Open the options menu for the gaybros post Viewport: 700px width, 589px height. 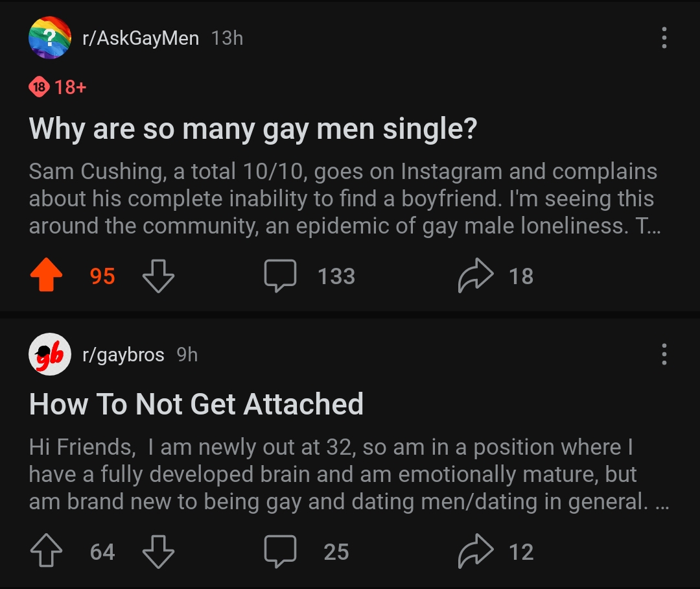664,354
